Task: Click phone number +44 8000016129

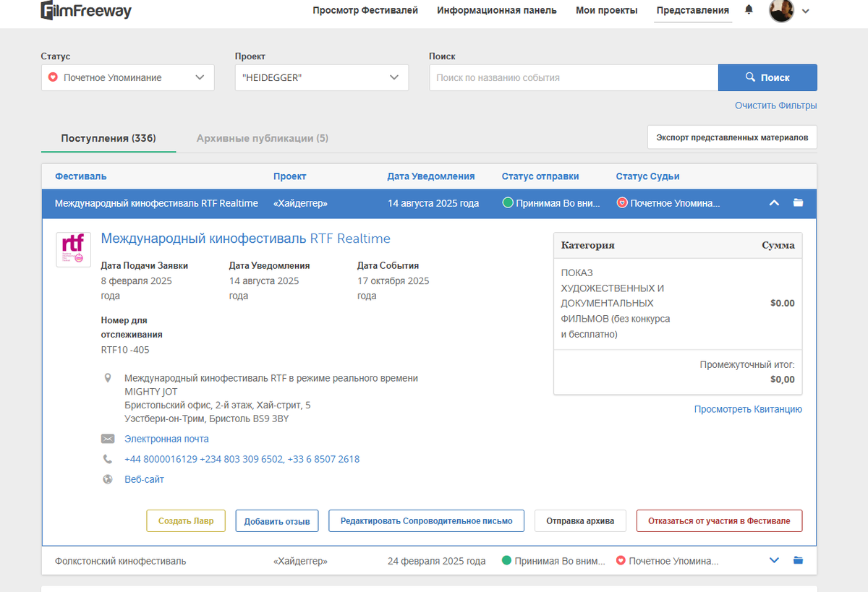Action: click(161, 459)
